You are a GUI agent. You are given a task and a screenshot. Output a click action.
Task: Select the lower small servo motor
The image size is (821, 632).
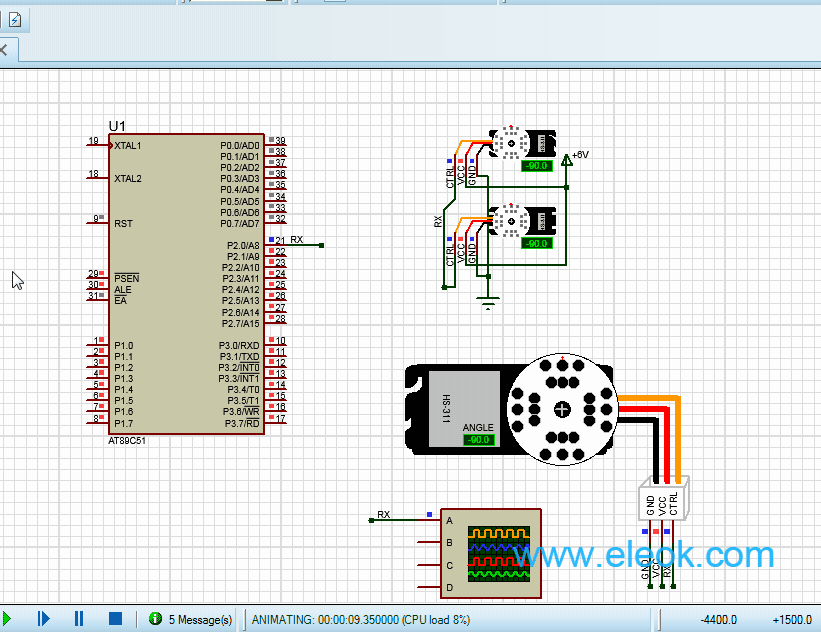522,221
